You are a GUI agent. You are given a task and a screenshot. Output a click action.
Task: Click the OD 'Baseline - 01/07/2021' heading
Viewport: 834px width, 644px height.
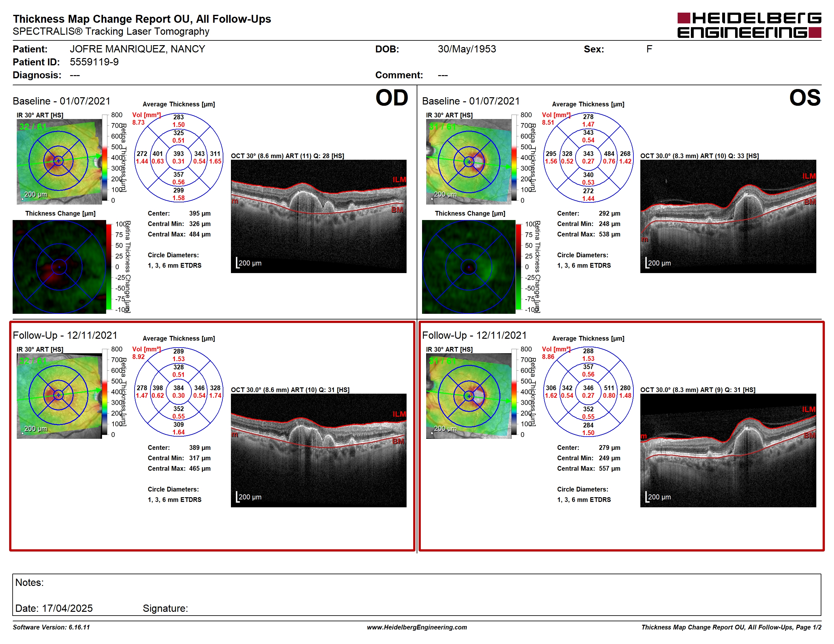pos(62,101)
